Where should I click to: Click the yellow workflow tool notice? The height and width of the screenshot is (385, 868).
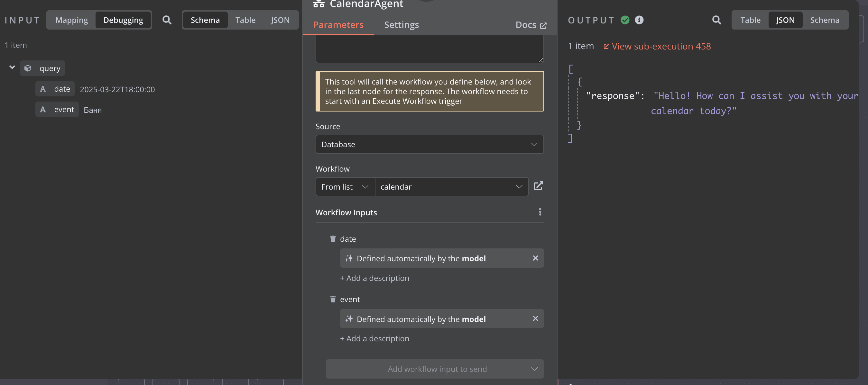pos(429,91)
